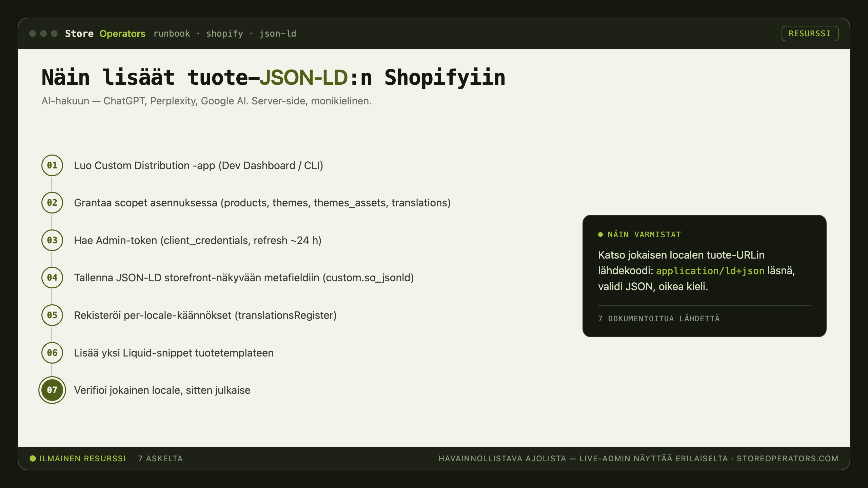Click '7 ASKELTA' in the footer
This screenshot has height=488, width=868.
pos(160,459)
